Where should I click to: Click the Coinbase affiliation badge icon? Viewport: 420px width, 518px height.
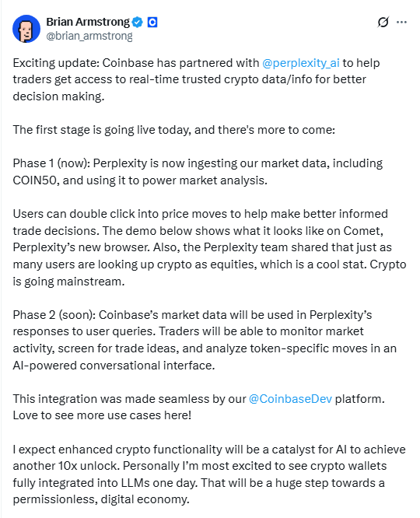152,22
